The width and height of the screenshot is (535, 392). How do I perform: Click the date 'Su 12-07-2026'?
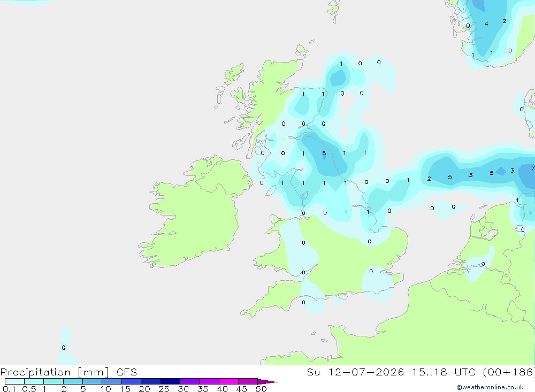point(356,372)
